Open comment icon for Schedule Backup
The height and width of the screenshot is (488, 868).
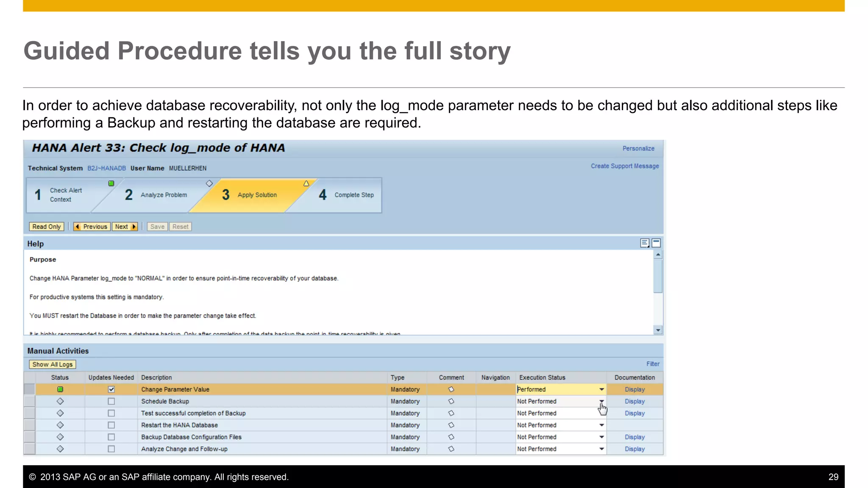point(451,401)
